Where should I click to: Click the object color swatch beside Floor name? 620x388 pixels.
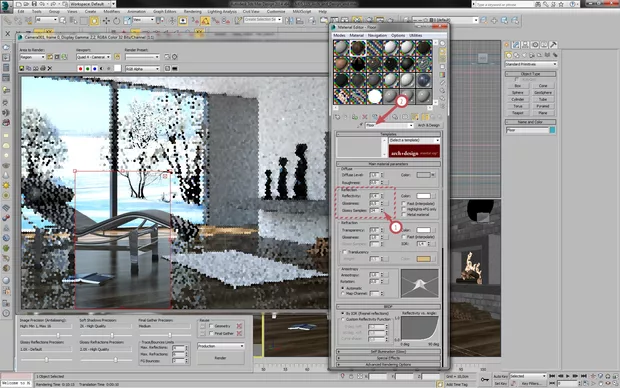point(552,130)
